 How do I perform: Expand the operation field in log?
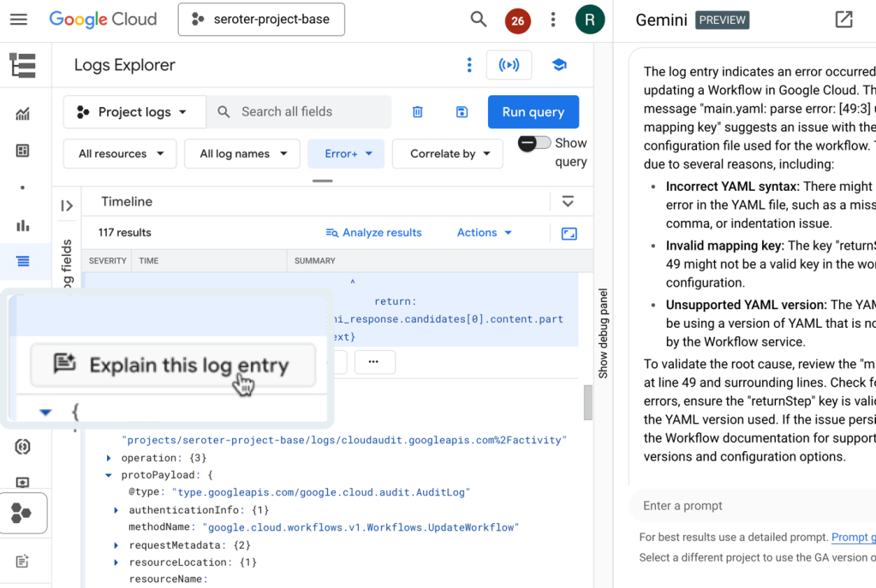pos(109,458)
